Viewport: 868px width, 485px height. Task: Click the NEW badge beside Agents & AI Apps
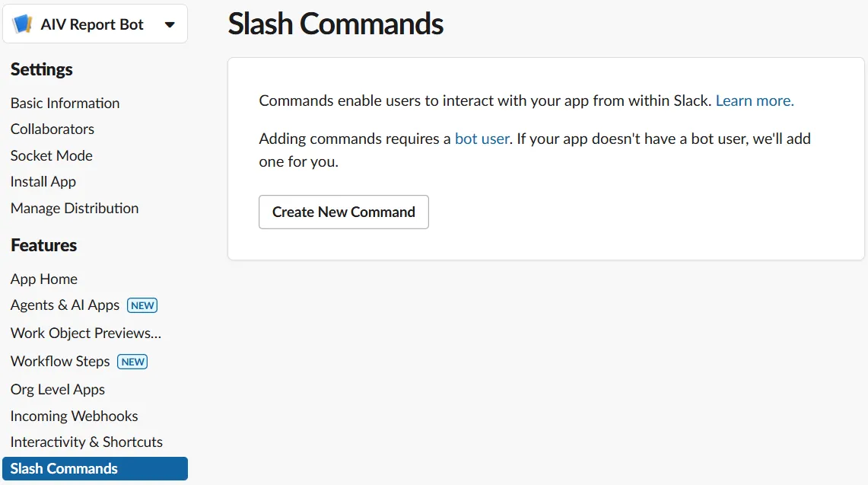(x=142, y=305)
